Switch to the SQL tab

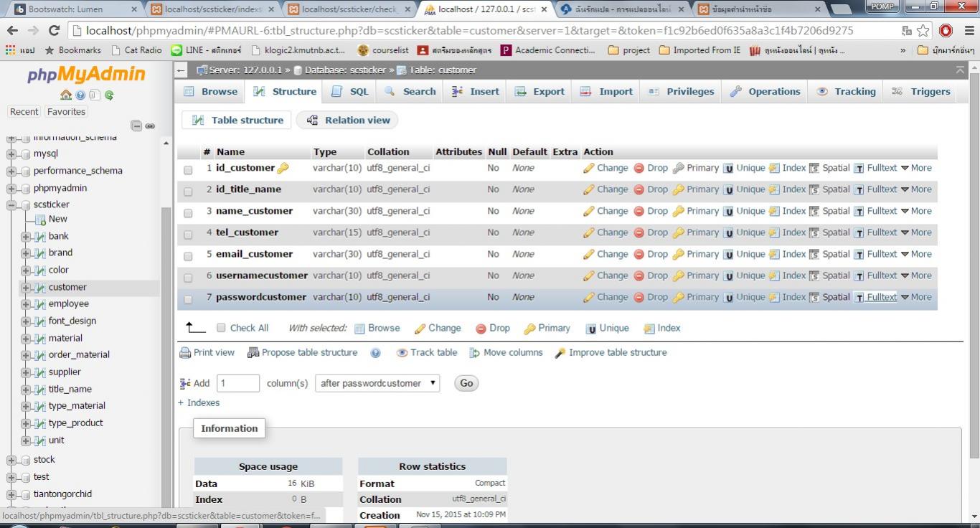pos(350,92)
